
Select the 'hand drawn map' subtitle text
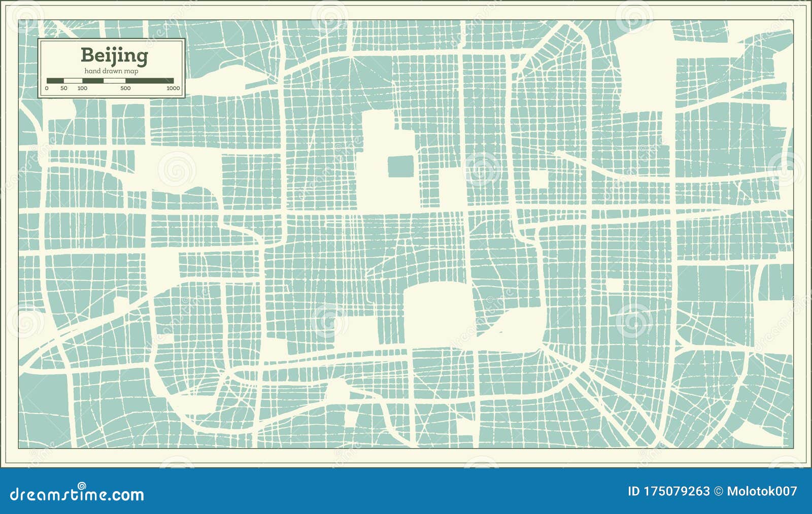tap(111, 71)
